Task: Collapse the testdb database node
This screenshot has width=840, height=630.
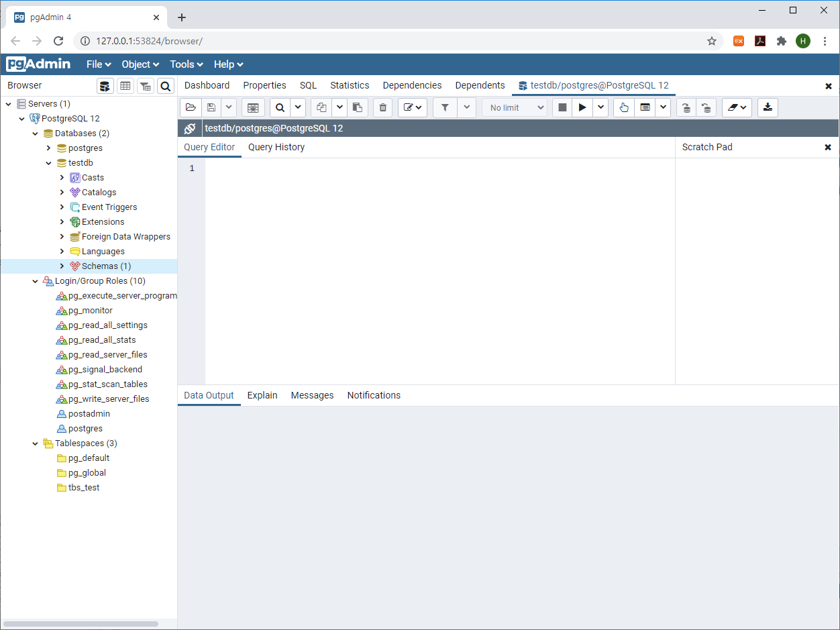Action: [x=48, y=163]
